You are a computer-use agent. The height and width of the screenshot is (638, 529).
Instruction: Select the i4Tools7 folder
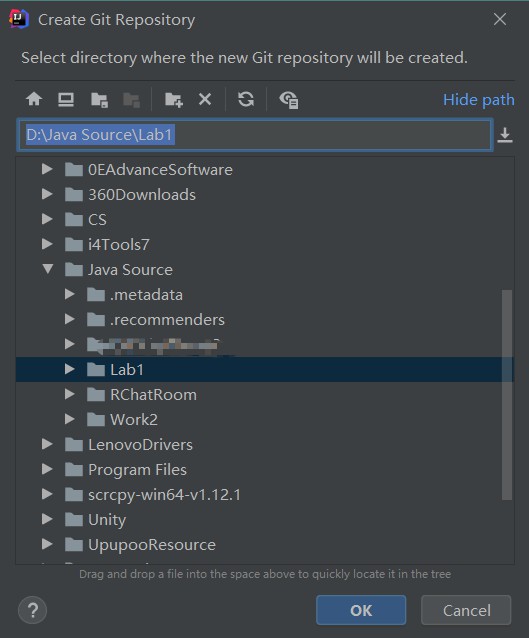[107, 245]
